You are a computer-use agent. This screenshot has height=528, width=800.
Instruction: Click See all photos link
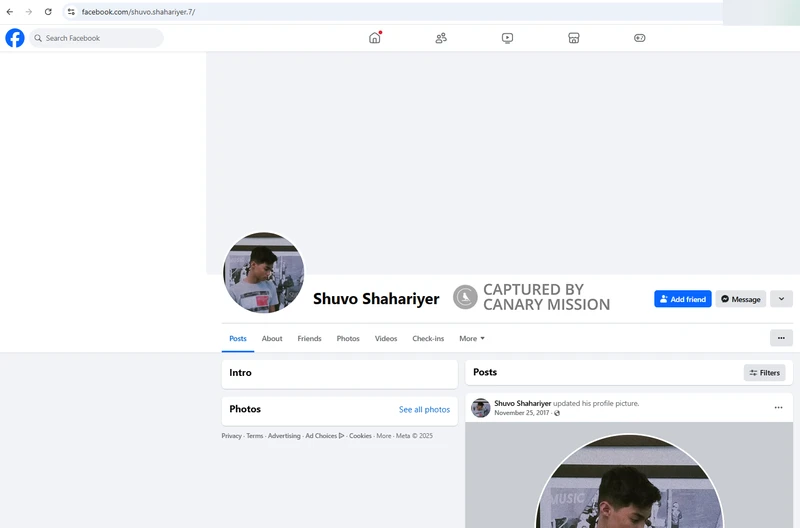point(424,409)
